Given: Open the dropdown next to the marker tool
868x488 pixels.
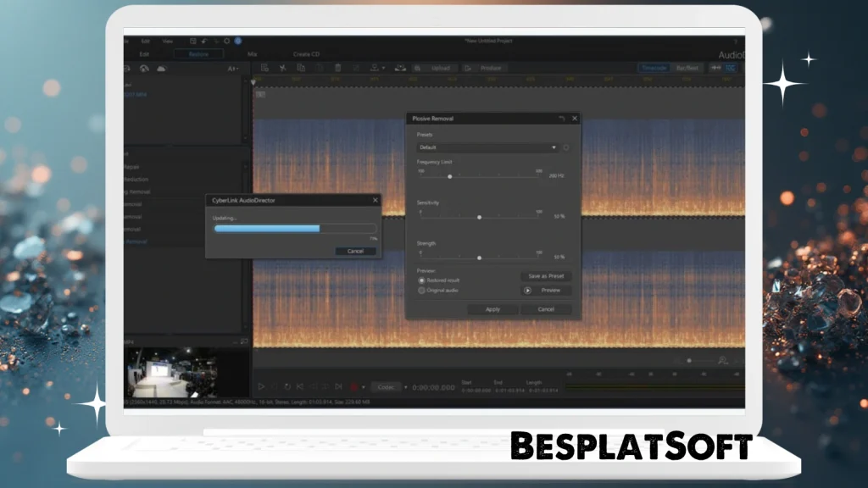Looking at the screenshot, I should [384, 68].
